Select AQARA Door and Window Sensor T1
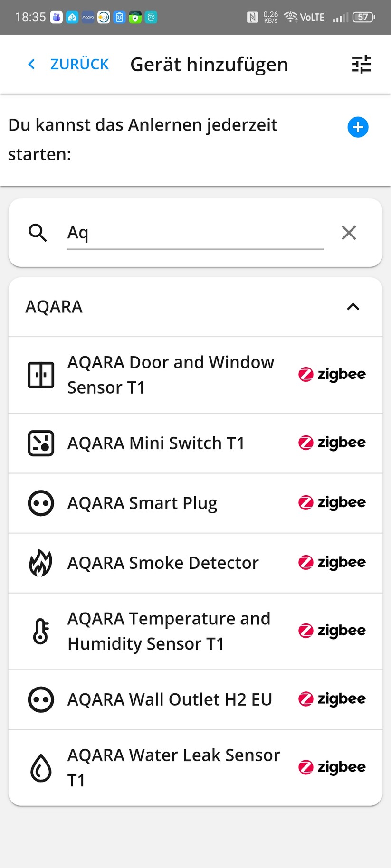The image size is (391, 868). [171, 375]
